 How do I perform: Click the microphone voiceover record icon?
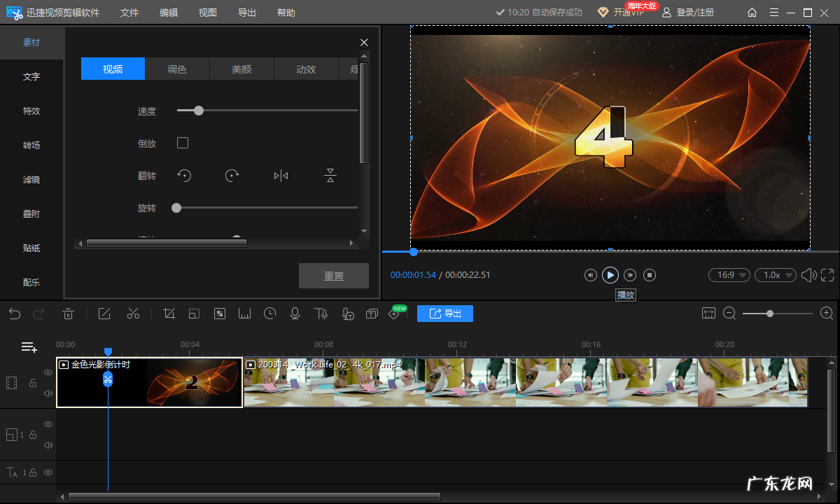tap(295, 314)
